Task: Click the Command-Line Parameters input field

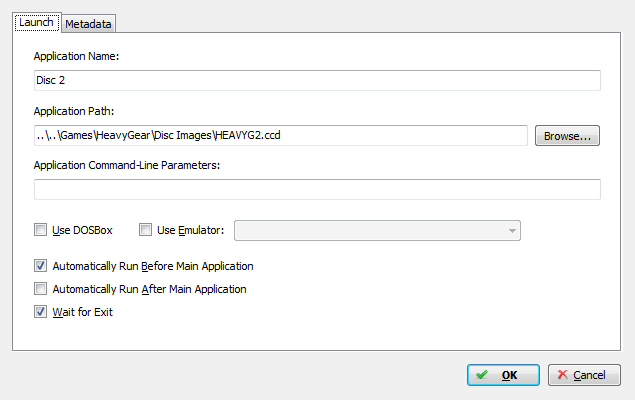Action: (317, 189)
